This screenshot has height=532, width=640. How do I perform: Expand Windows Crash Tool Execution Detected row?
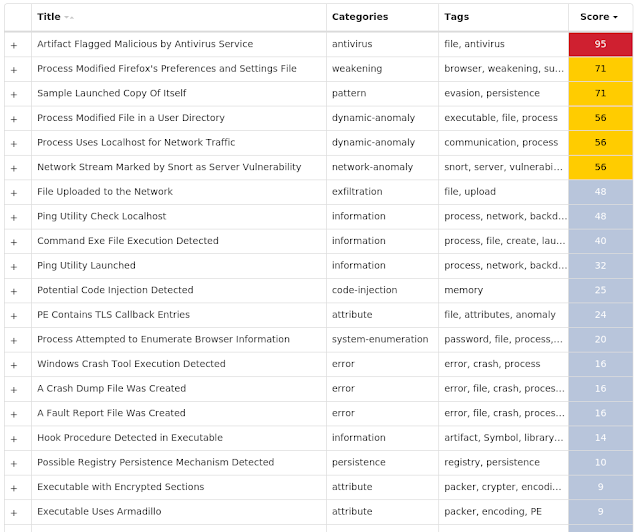coord(14,365)
